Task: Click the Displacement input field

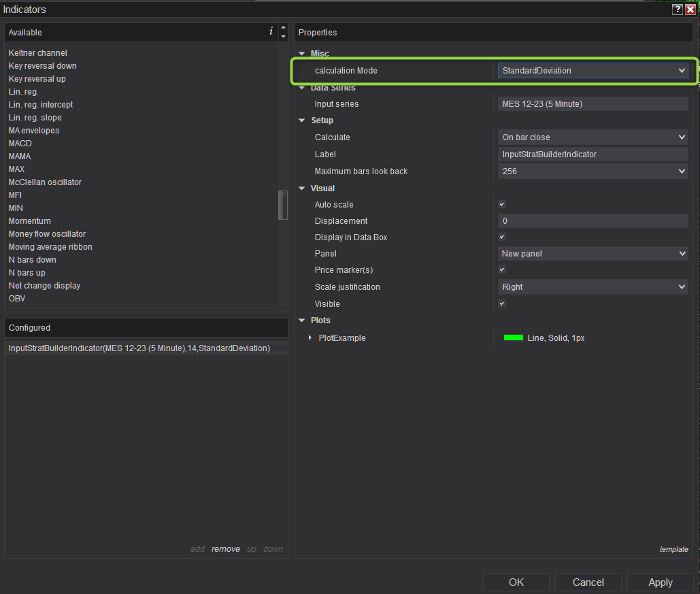Action: click(x=593, y=221)
